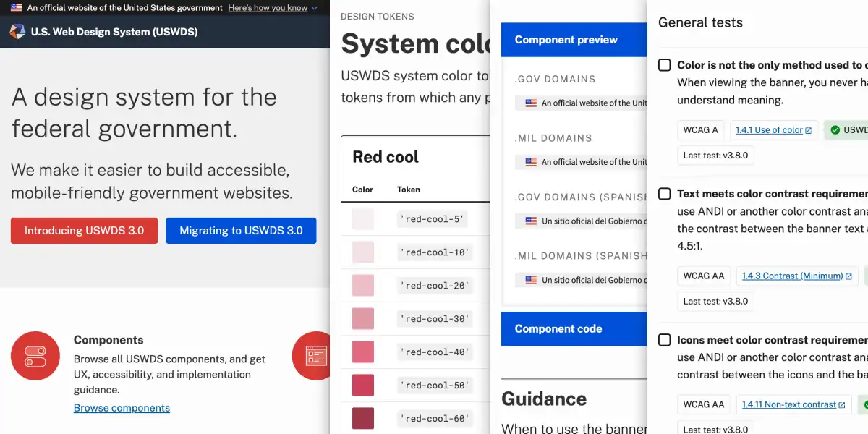This screenshot has width=868, height=434.
Task: Click the red-cool-5 color swatch
Action: (363, 219)
